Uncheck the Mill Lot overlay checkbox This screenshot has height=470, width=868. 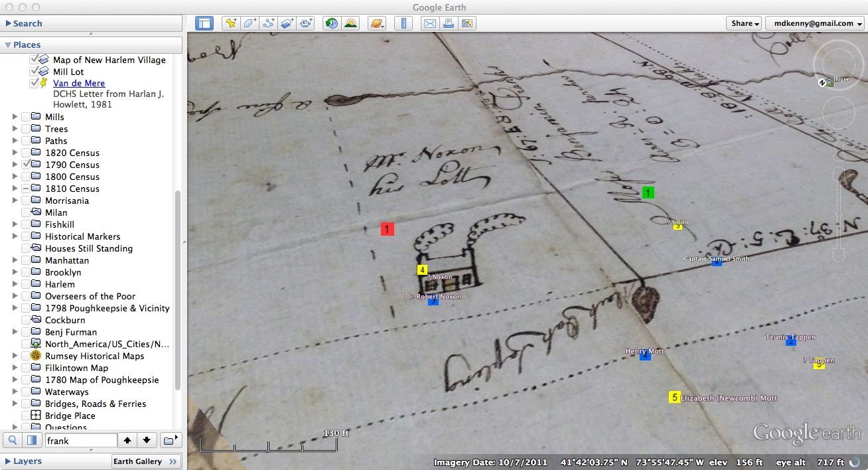point(35,72)
